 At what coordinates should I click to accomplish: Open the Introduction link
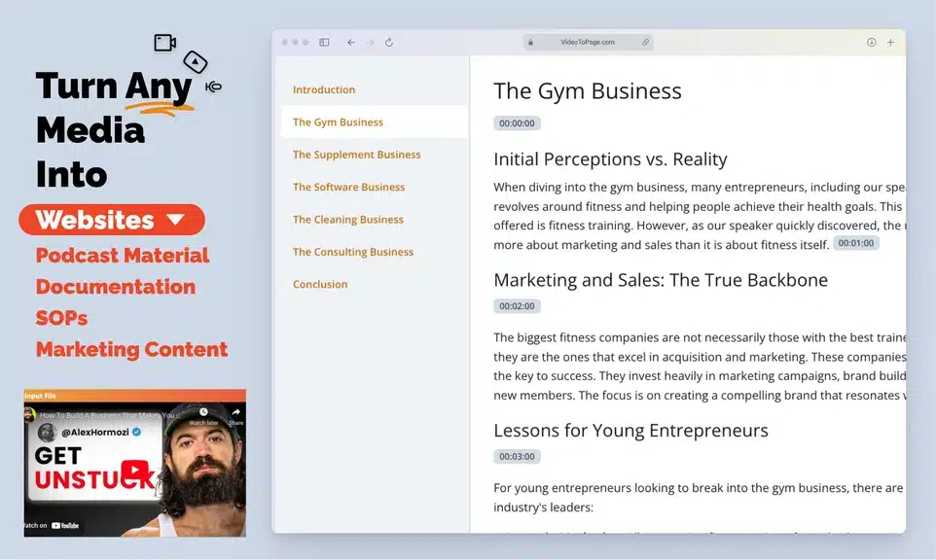click(322, 88)
